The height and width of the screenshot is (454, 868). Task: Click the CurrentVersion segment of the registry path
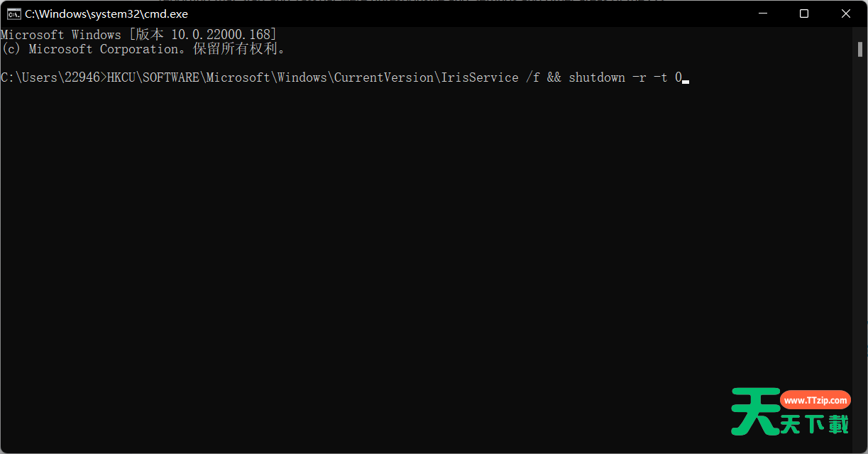click(383, 77)
